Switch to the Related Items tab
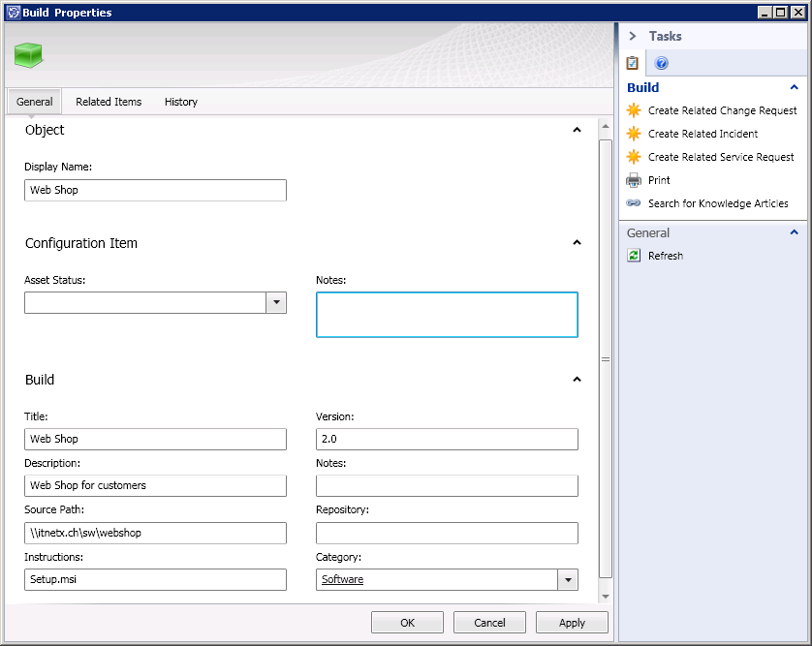This screenshot has width=812, height=646. (109, 102)
